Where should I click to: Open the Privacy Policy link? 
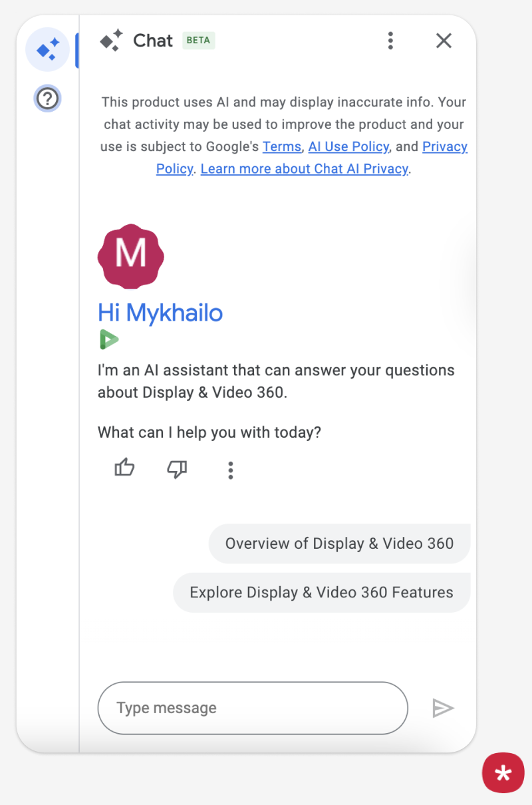point(445,146)
